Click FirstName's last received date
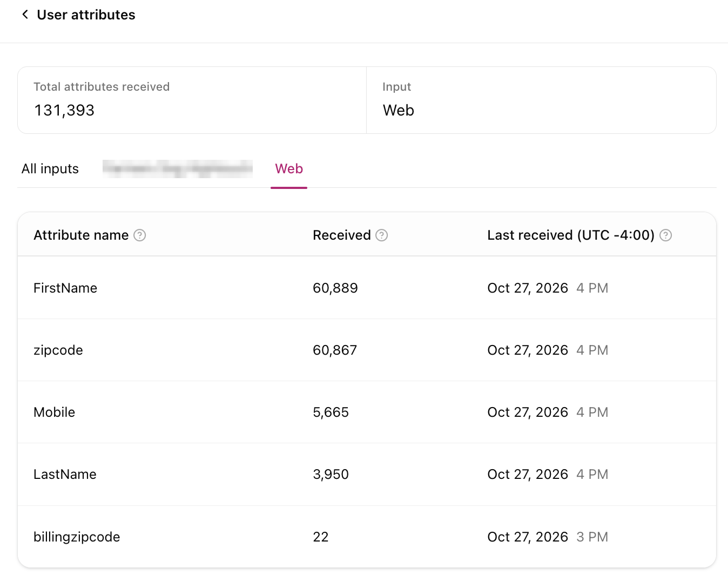 (548, 288)
